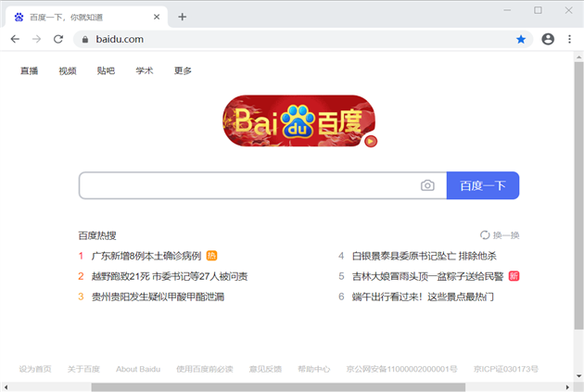
Task: Open hot search 白银景泰县委原书记坠亡
Action: click(425, 256)
